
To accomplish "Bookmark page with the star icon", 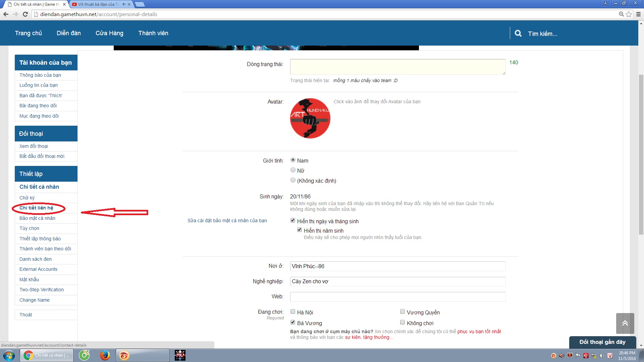I will point(629,14).
